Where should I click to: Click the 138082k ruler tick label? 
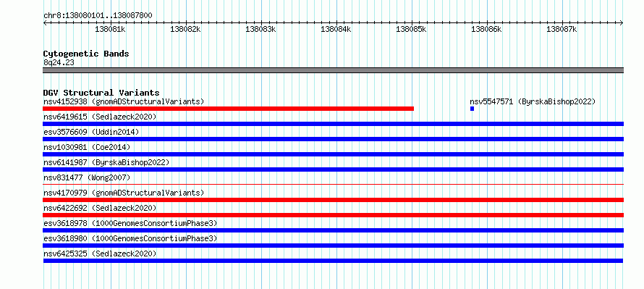tap(185, 30)
